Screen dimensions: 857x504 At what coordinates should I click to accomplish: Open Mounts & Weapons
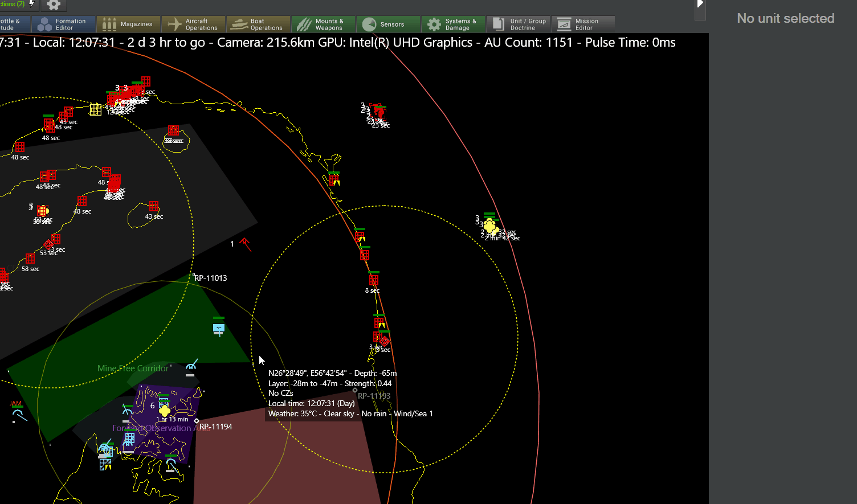coord(323,24)
